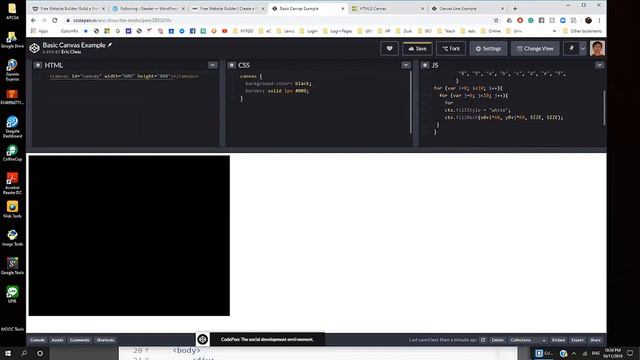
Task: Open the Console panel
Action: (37, 340)
